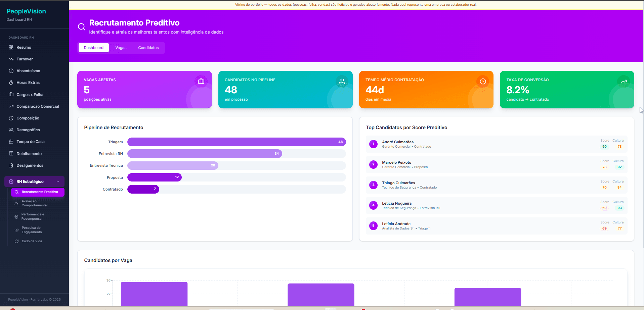Select candidate row Letícia Nogueira
The width and height of the screenshot is (644, 310).
(x=496, y=205)
